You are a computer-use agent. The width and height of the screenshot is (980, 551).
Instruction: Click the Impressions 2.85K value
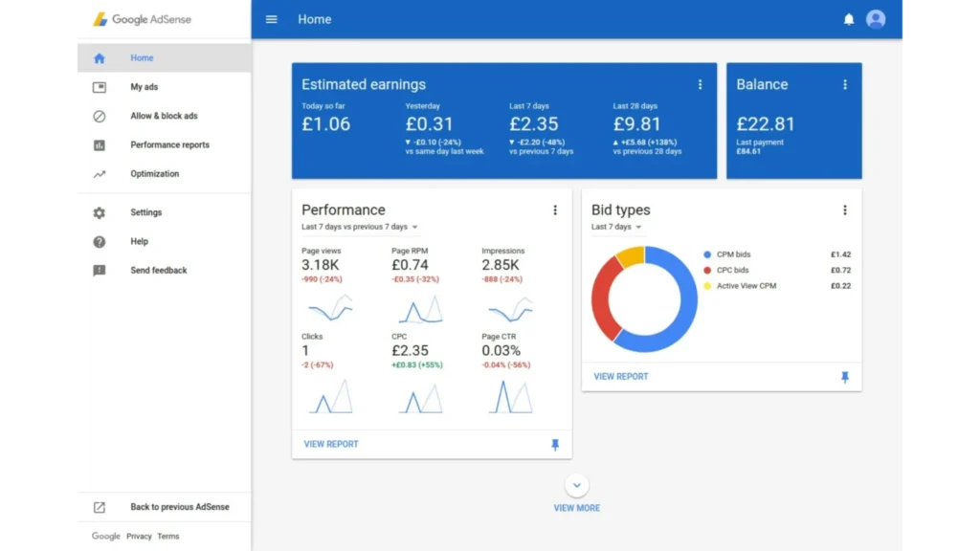500,265
